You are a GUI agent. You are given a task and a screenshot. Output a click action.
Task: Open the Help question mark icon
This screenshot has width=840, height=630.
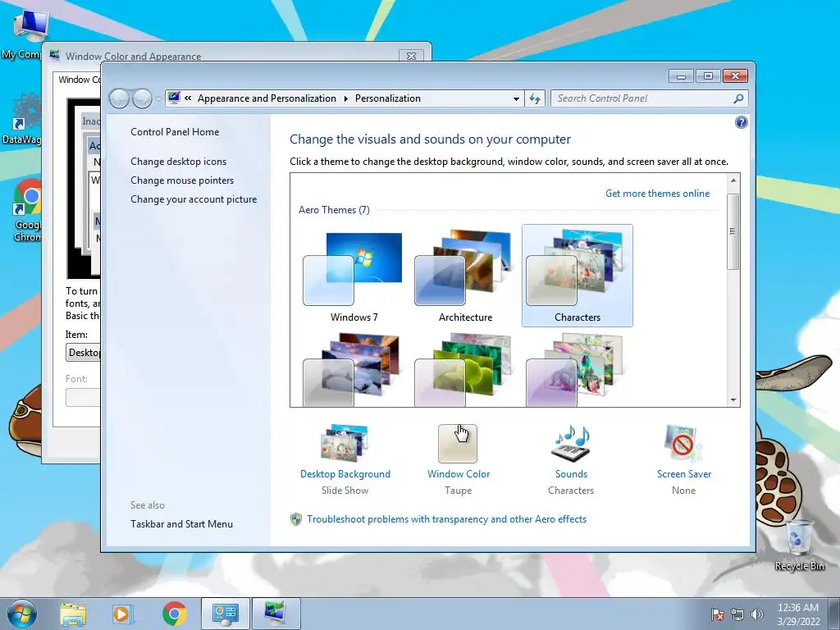coord(741,123)
